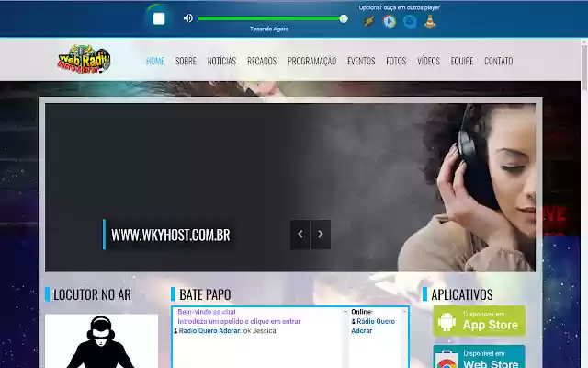Click the www.wkyhost.com.br banner caption
This screenshot has height=368, width=588.
pyautogui.click(x=171, y=236)
